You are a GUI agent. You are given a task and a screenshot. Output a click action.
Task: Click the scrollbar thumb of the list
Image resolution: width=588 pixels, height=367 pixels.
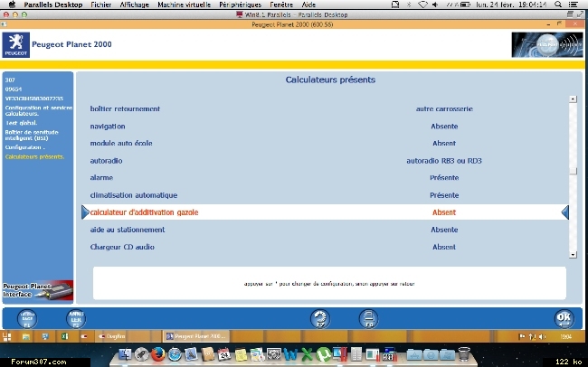click(x=573, y=171)
